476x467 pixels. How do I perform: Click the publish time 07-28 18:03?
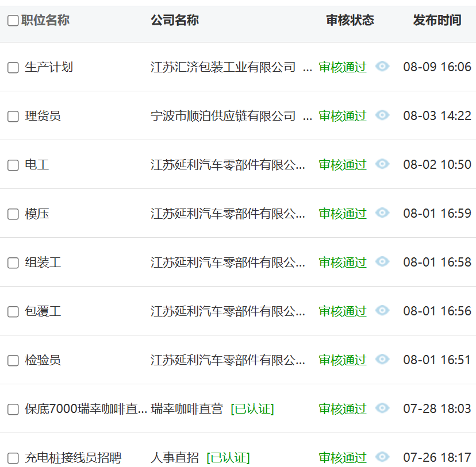click(437, 408)
